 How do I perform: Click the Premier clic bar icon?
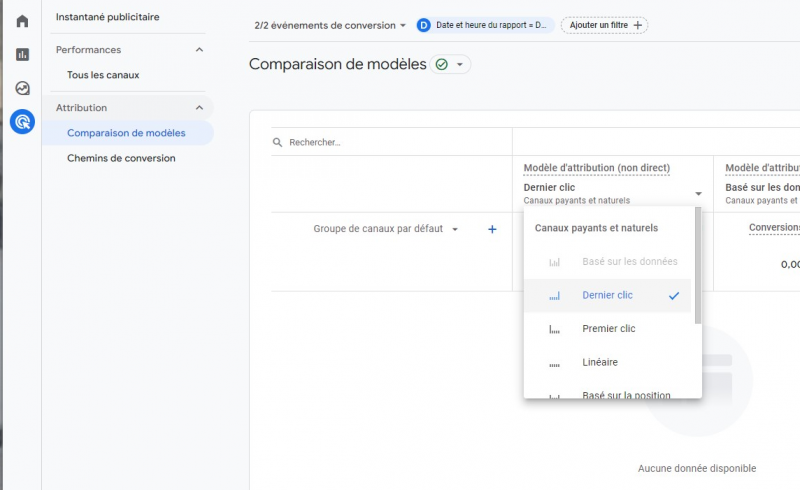(555, 329)
